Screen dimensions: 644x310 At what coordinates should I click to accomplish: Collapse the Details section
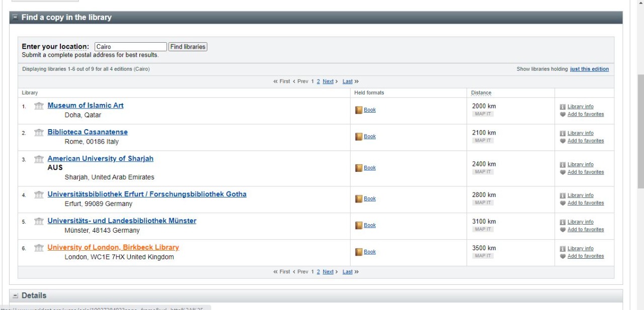(x=15, y=296)
